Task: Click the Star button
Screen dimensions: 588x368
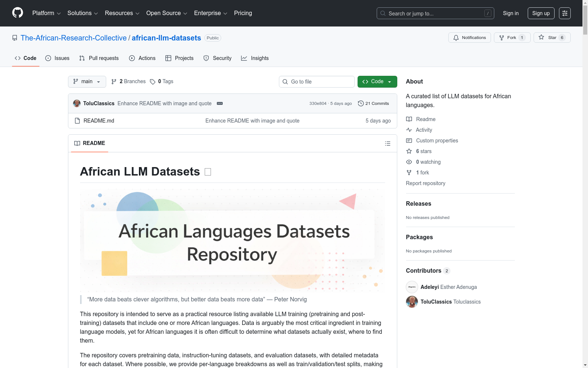Action: [552, 38]
